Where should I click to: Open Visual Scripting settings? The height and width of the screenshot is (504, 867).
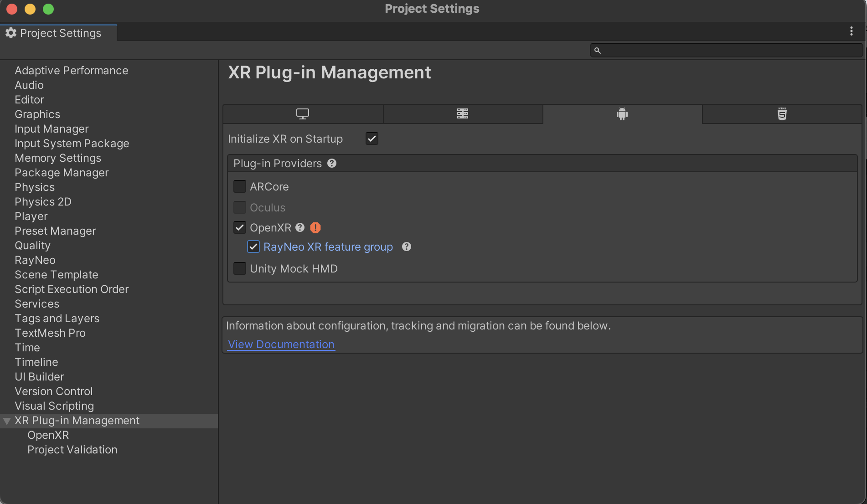[x=54, y=406]
